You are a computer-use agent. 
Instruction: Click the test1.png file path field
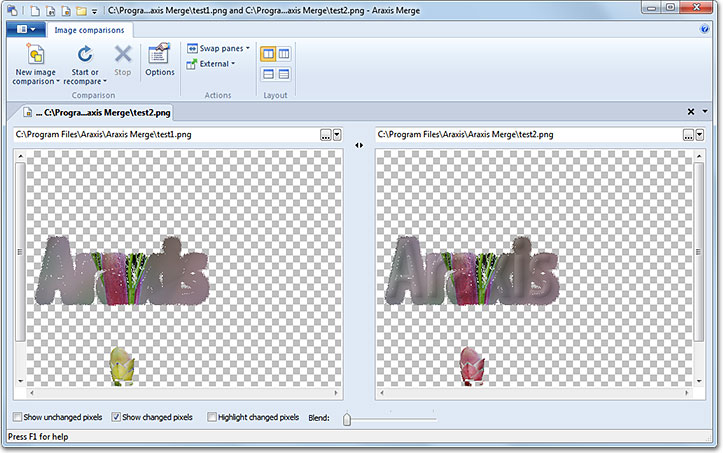[x=166, y=135]
